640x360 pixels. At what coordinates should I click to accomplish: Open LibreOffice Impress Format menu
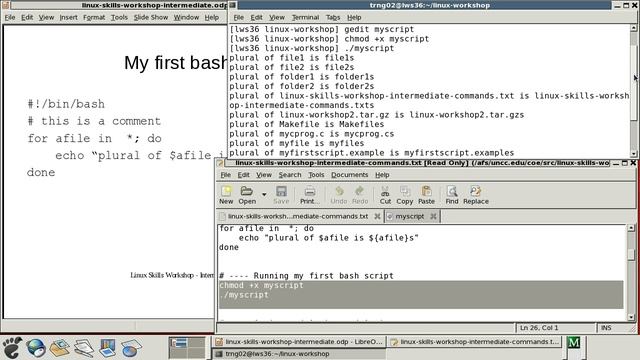click(x=94, y=18)
